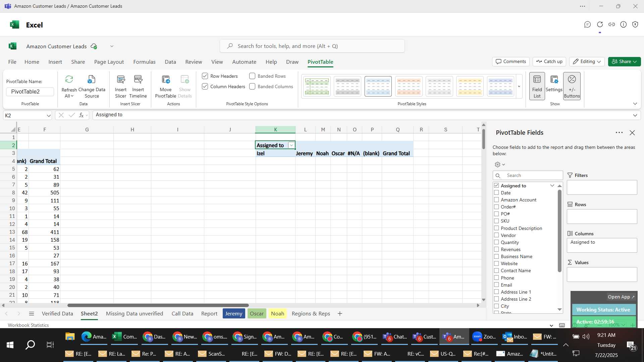Click the cancel X in formula bar
This screenshot has height=362, width=644.
point(61,115)
